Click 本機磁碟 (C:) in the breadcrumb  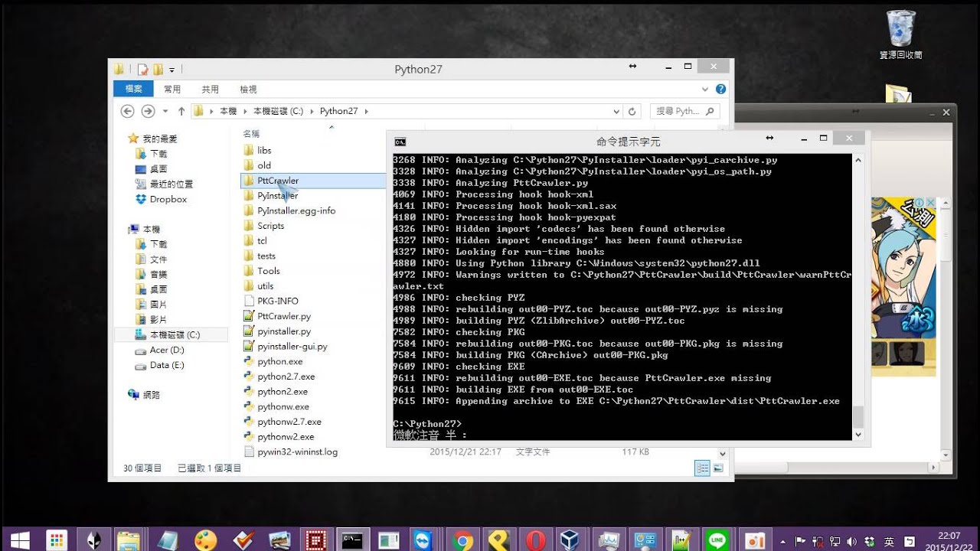pos(278,111)
